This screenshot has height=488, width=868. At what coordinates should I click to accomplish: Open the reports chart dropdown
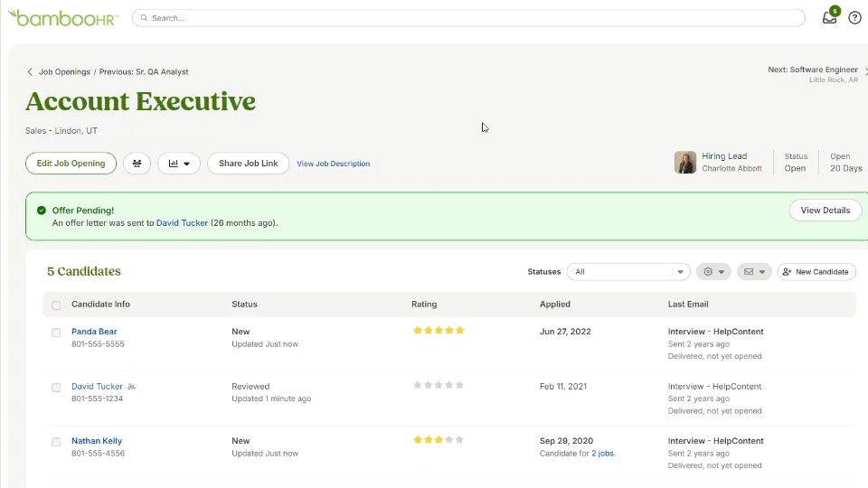point(179,164)
